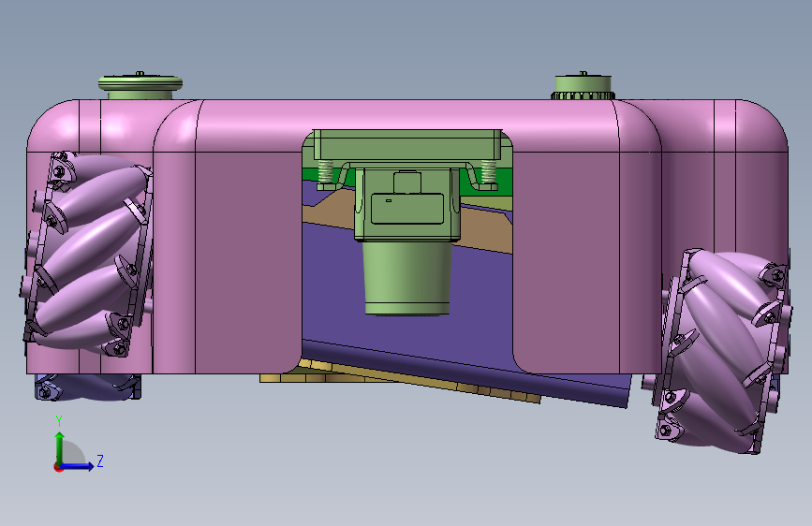Select the right spring on motor bracket

(488, 171)
